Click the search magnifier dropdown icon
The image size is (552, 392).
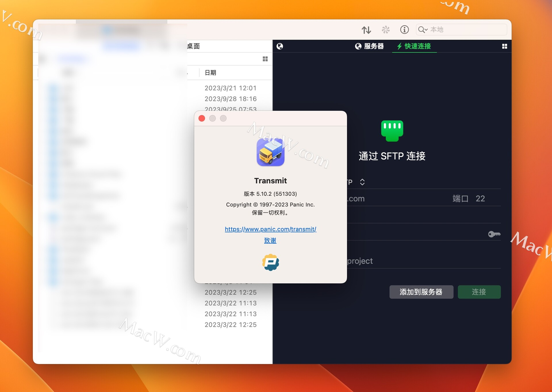(x=423, y=30)
